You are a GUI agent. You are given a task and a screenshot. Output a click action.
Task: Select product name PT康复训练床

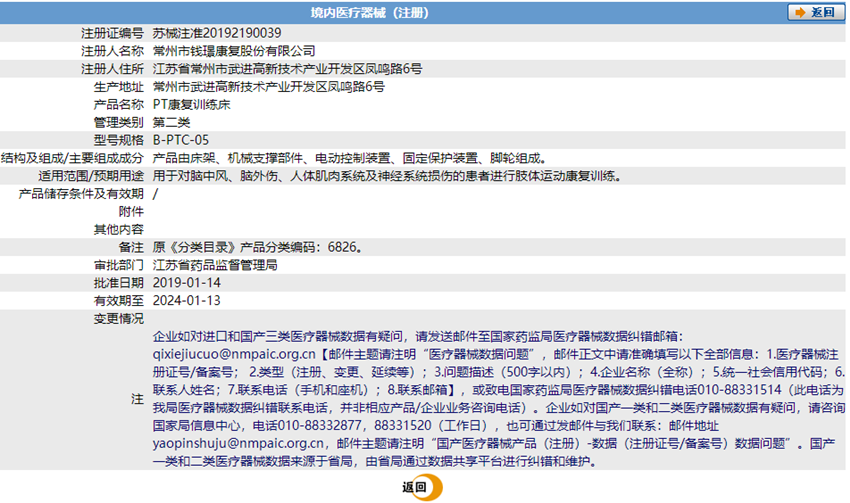pyautogui.click(x=191, y=105)
